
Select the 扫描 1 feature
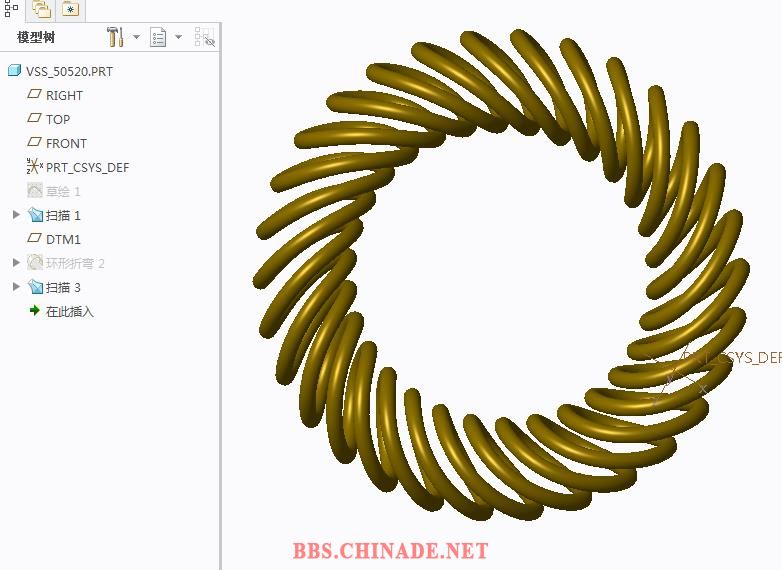tap(63, 215)
